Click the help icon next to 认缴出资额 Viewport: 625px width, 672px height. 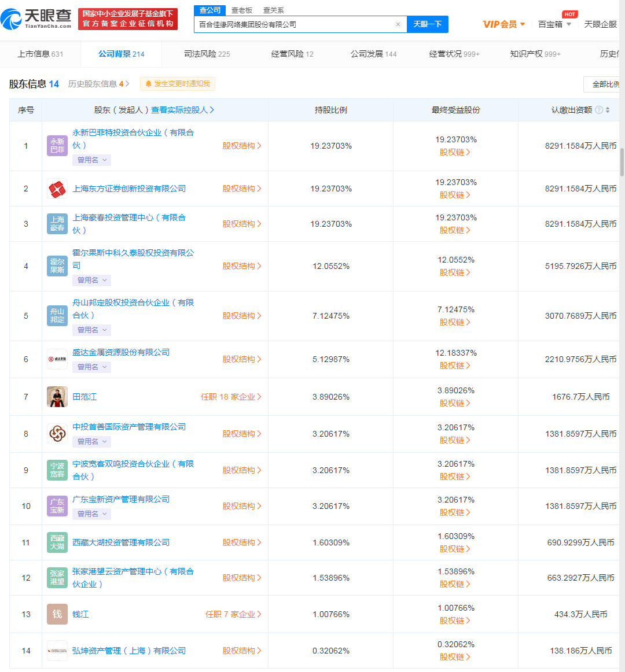pyautogui.click(x=599, y=110)
